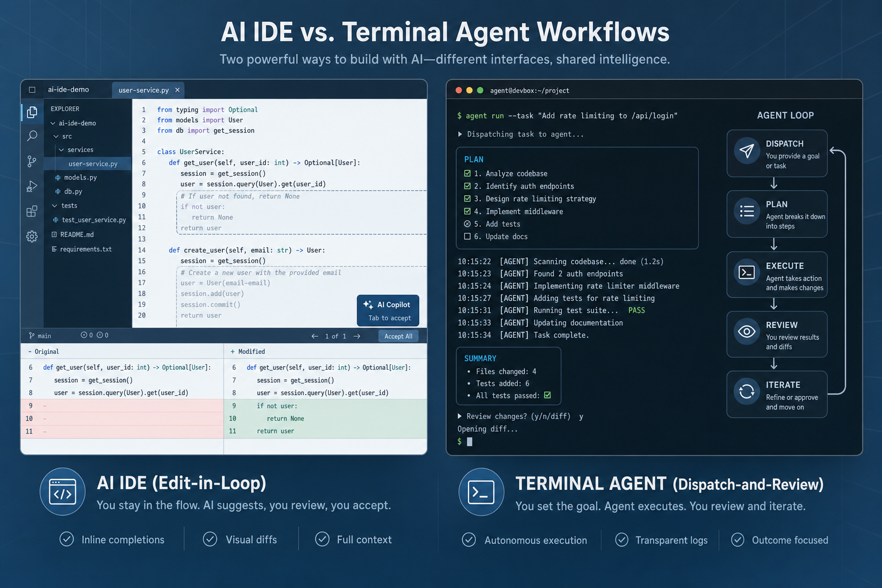
Task: Click the AI Copilot Tab to accept button
Action: (x=388, y=311)
